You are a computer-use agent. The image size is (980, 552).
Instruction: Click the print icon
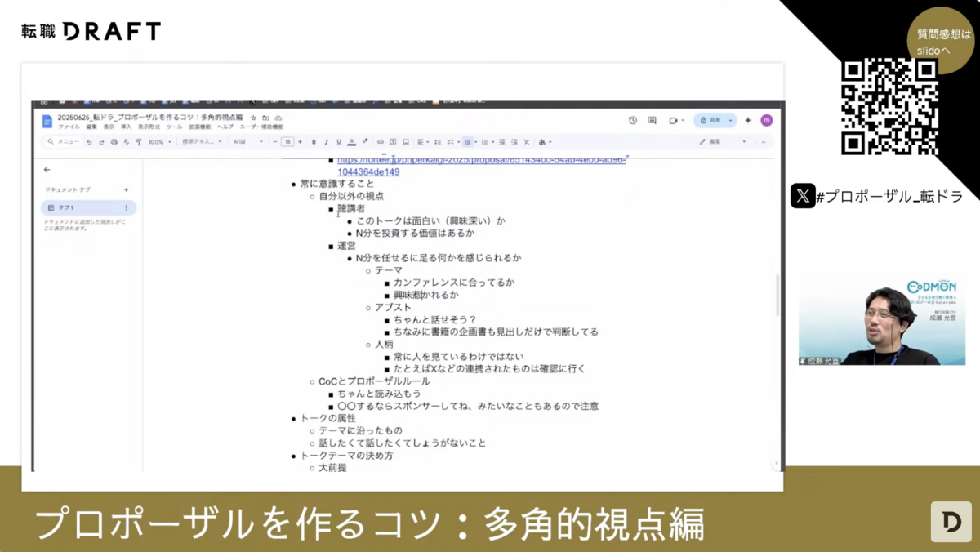(x=114, y=142)
